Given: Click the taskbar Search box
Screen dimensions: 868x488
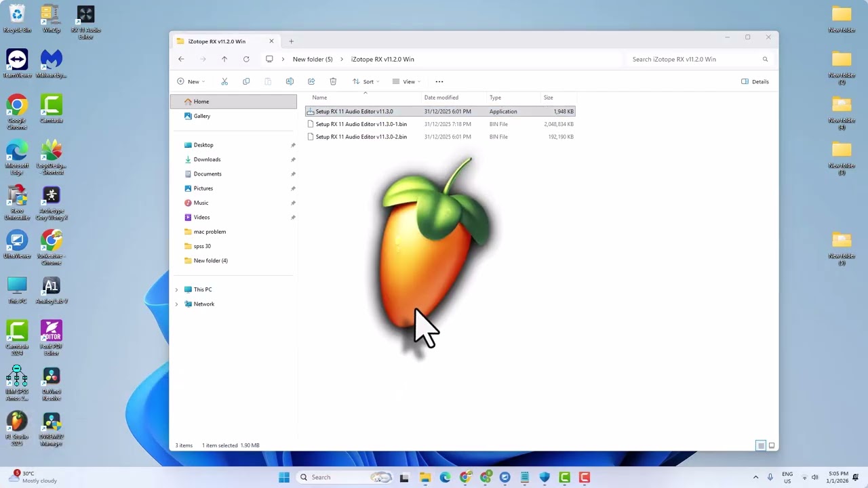Looking at the screenshot, I should pyautogui.click(x=344, y=477).
